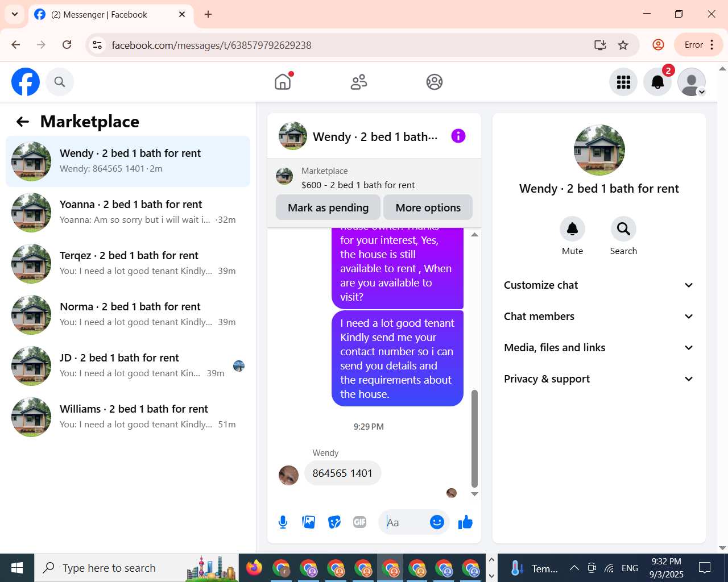Choose a sticker icon in composer

pyautogui.click(x=334, y=522)
